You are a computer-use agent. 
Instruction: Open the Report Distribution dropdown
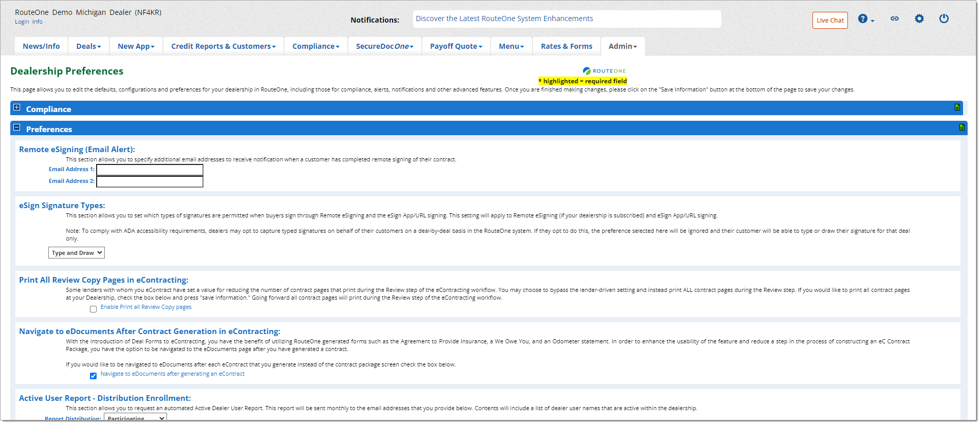click(x=135, y=418)
